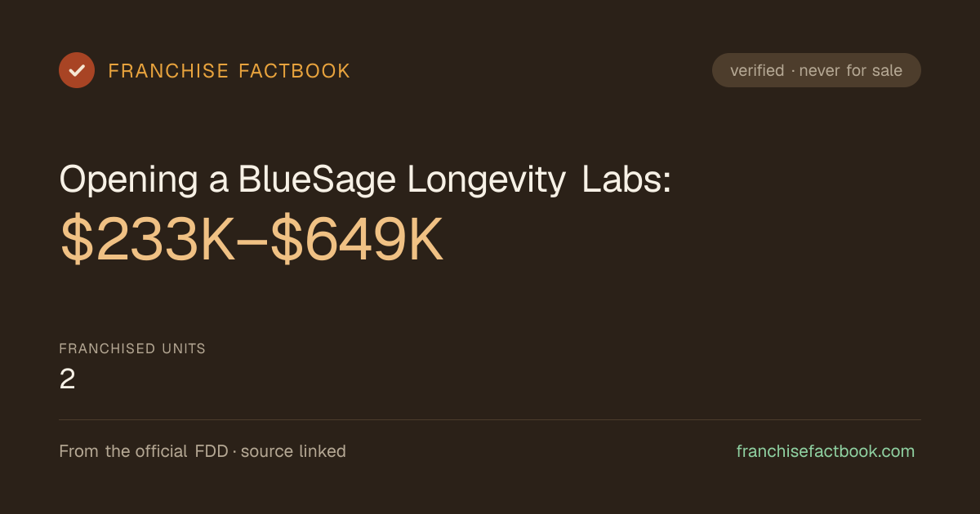Click the word 'FACTBOOK' in the header

[295, 71]
